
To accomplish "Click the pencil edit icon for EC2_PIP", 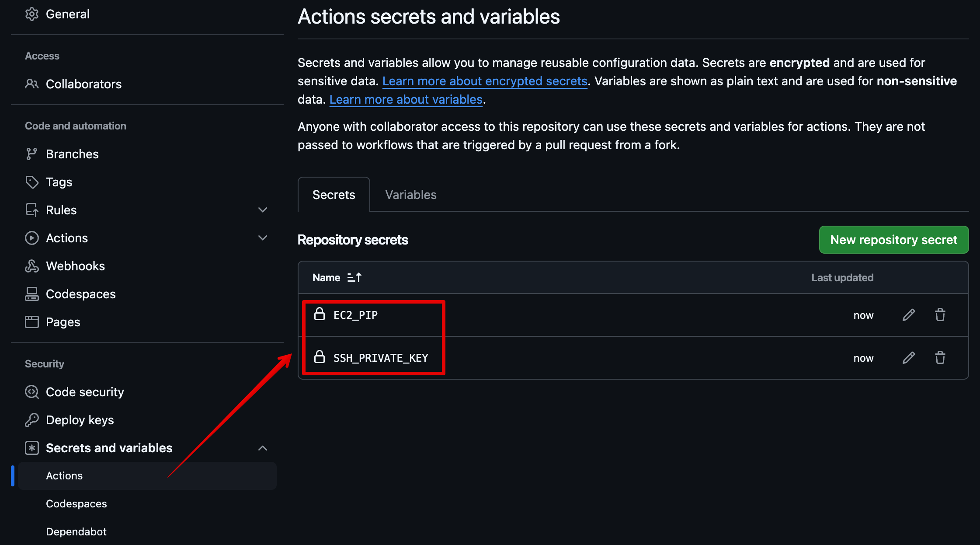I will pos(909,315).
